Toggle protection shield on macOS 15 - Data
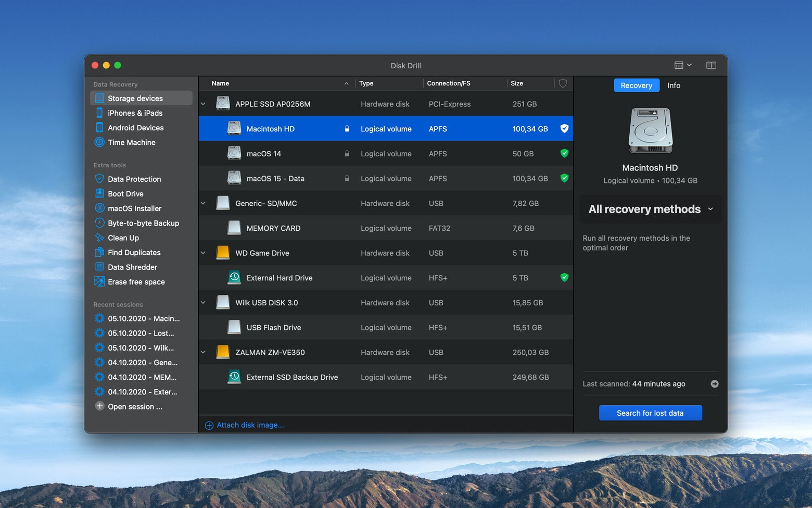 point(564,178)
